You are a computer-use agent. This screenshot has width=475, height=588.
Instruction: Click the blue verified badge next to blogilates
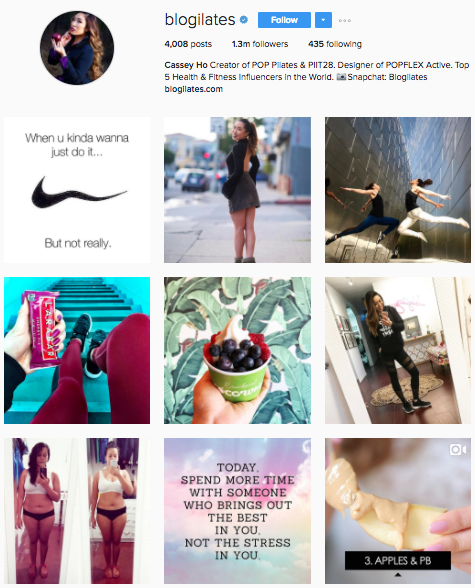pos(244,20)
